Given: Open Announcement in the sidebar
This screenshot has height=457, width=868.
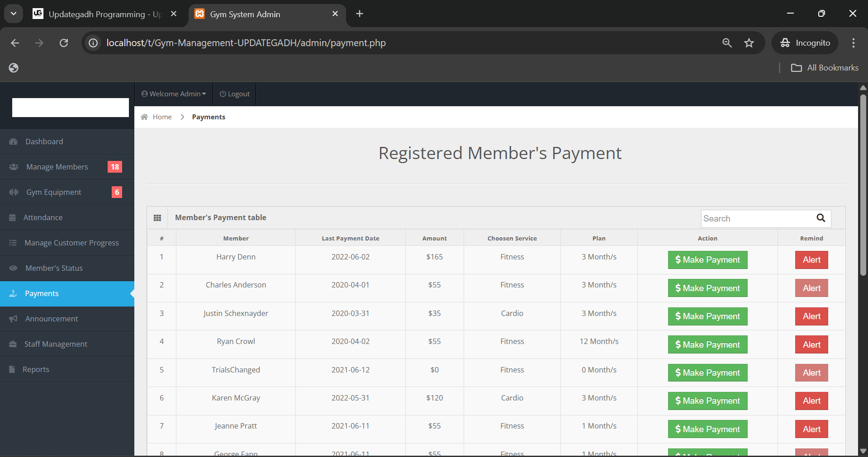Looking at the screenshot, I should (67, 319).
